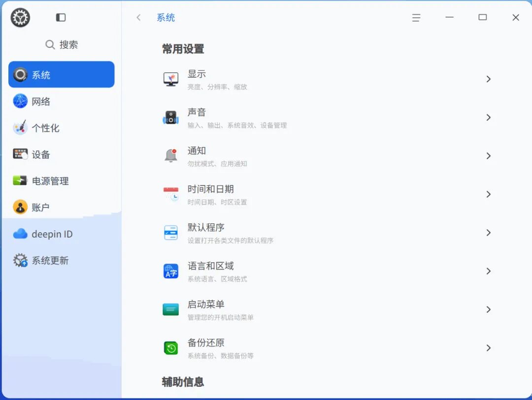Click the 通知 bell icon
The image size is (532, 400).
(x=171, y=155)
